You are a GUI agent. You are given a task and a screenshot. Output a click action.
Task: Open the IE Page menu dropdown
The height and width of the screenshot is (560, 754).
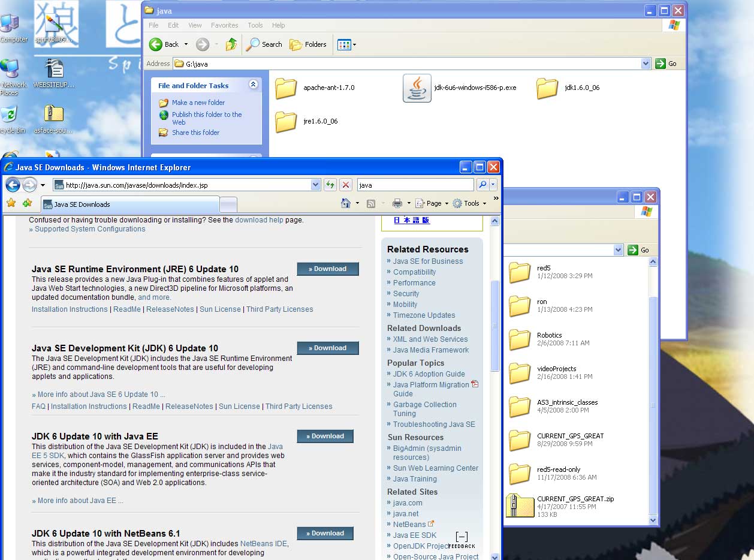(x=432, y=203)
